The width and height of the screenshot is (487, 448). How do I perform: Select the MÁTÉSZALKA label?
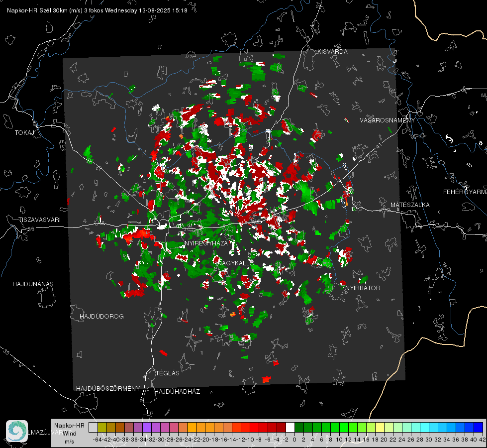(410, 205)
